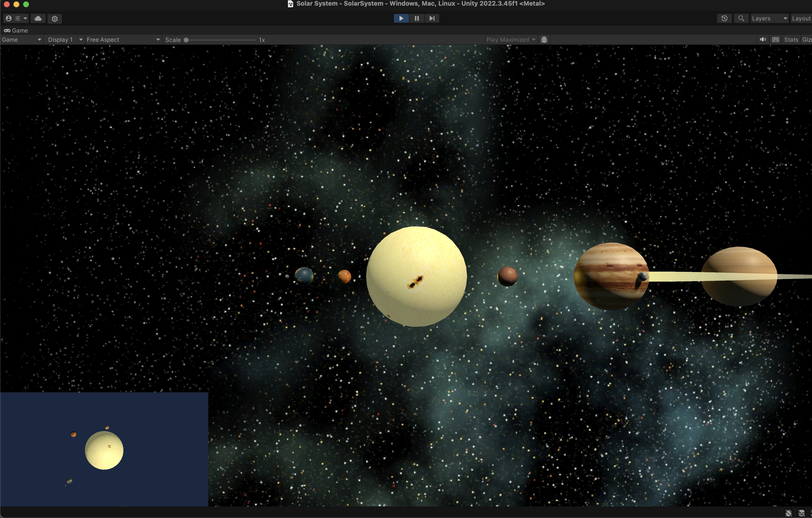The width and height of the screenshot is (812, 518).
Task: Click the user account avatar icon
Action: click(9, 19)
